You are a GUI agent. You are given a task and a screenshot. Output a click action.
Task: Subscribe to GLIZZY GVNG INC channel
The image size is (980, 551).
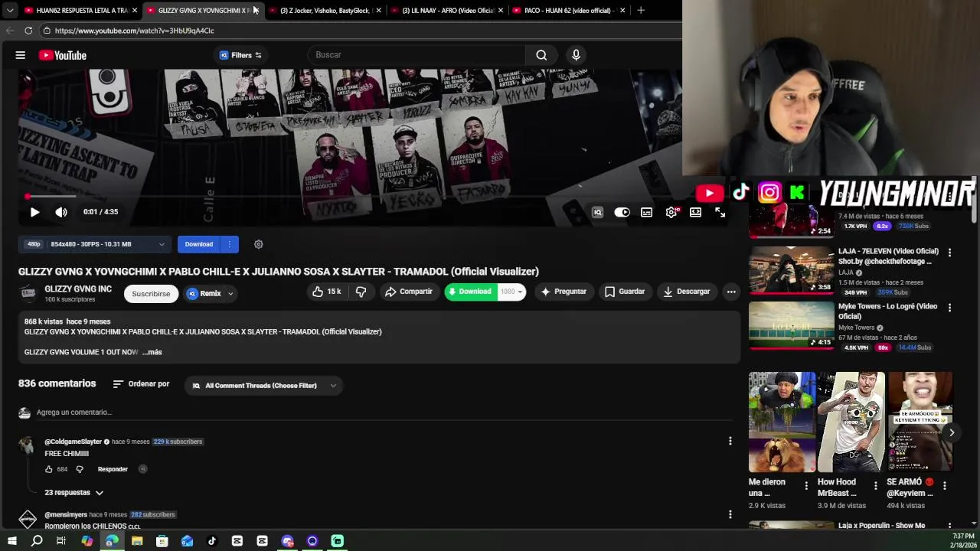[151, 294]
